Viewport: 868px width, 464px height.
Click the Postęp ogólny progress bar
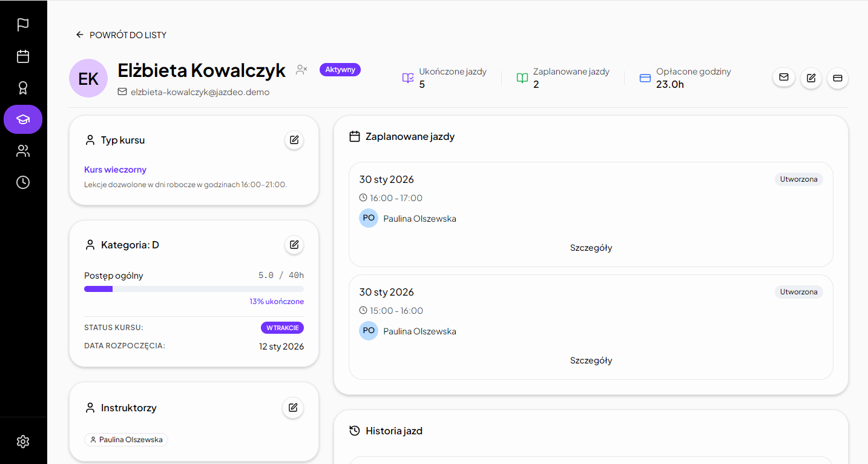tap(194, 288)
